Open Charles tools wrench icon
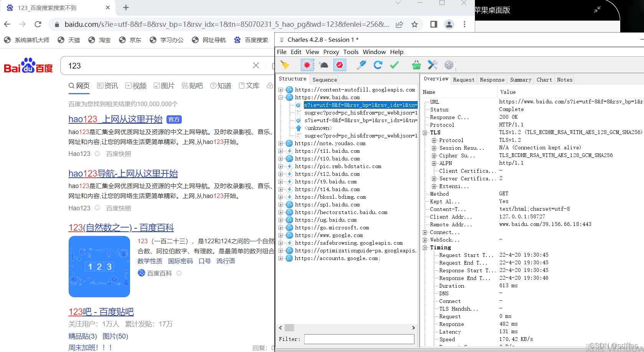 point(433,65)
